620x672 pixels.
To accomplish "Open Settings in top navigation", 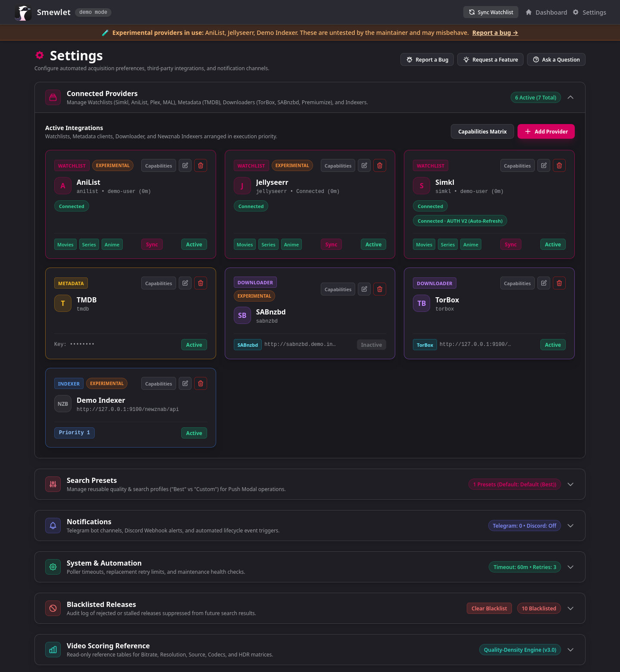I will tap(589, 12).
